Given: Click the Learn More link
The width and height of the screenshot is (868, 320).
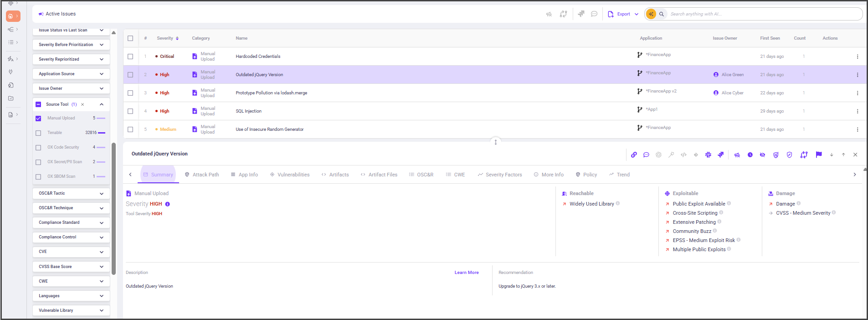Looking at the screenshot, I should (466, 273).
